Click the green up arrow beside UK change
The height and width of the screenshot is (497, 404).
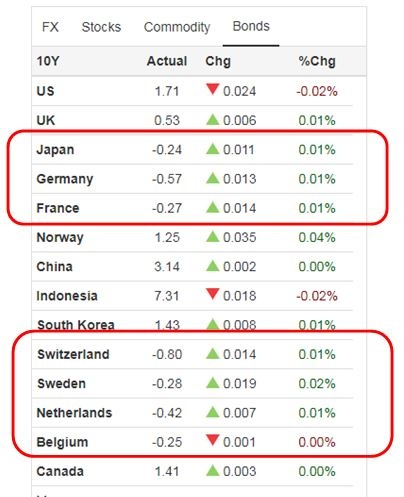pyautogui.click(x=212, y=119)
